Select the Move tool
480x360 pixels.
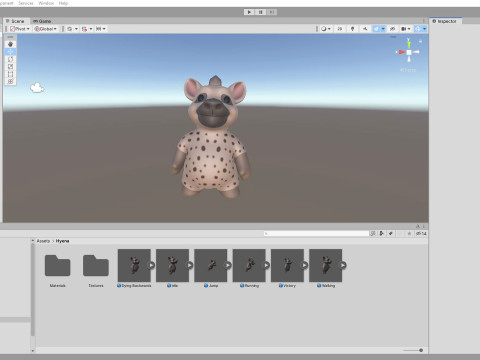pyautogui.click(x=10, y=52)
